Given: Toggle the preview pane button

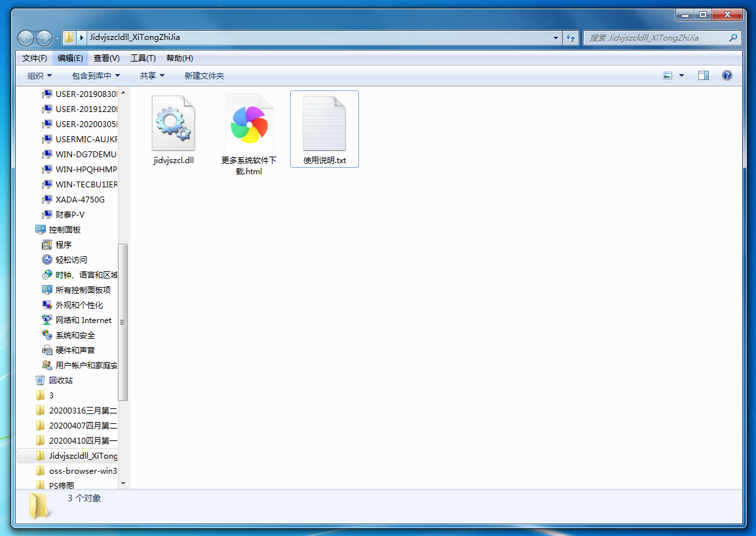Looking at the screenshot, I should (704, 75).
